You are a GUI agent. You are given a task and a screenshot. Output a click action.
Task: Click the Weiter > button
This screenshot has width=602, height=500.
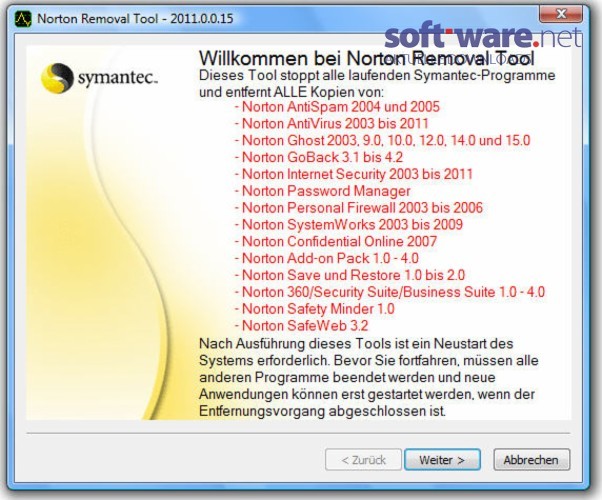pyautogui.click(x=442, y=460)
